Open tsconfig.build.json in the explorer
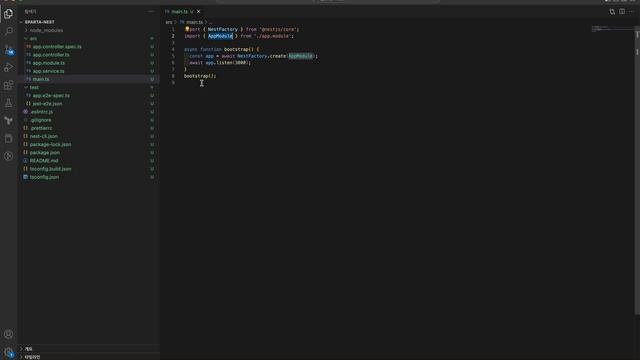Image resolution: width=640 pixels, height=360 pixels. tap(50, 169)
